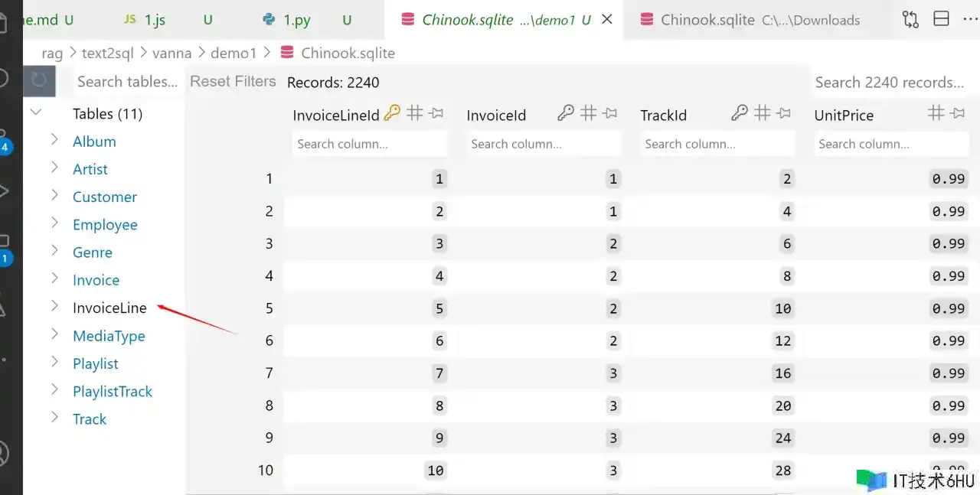Open the compare changes icon in editor toolbar

(x=910, y=20)
